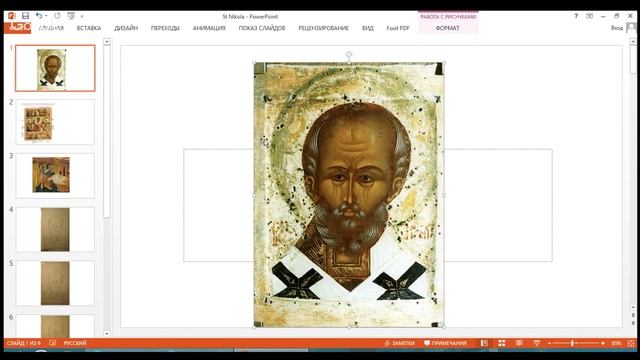
Task: Start Slide Show from status bar icon
Action: coord(537,343)
